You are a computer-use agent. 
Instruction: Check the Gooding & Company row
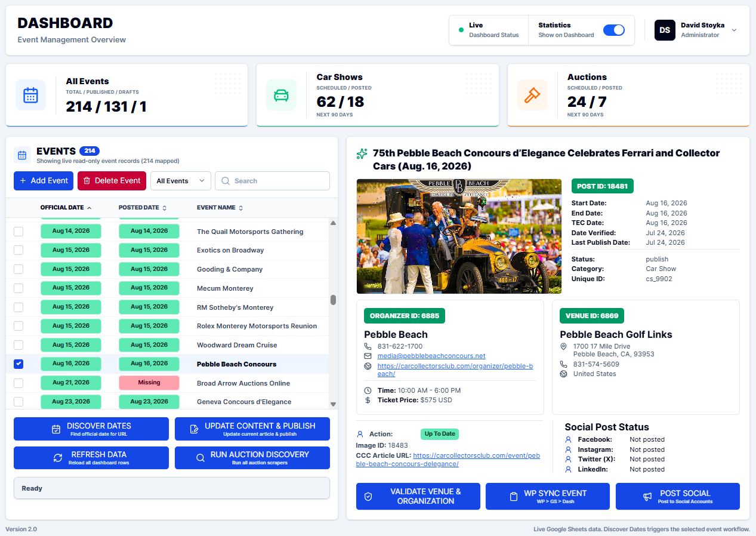tap(18, 269)
